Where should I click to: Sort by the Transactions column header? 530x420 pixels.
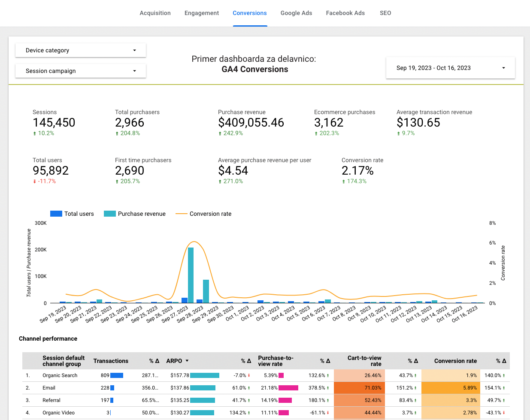(x=111, y=361)
